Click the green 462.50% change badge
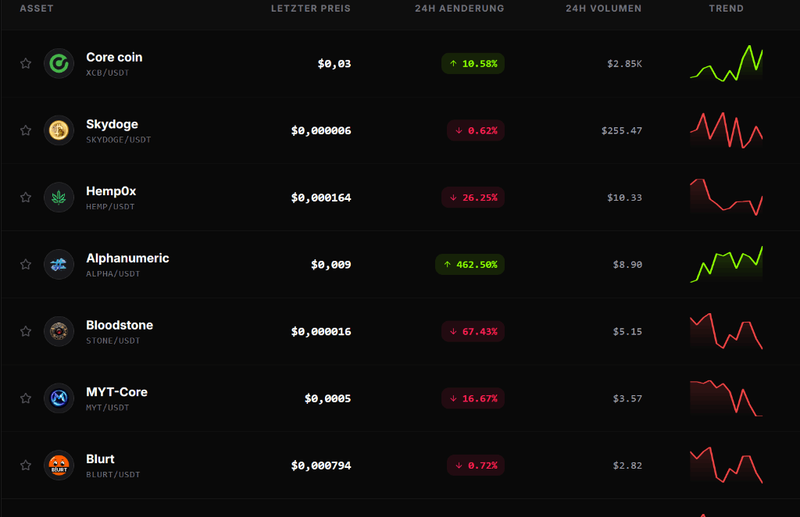 coord(470,264)
